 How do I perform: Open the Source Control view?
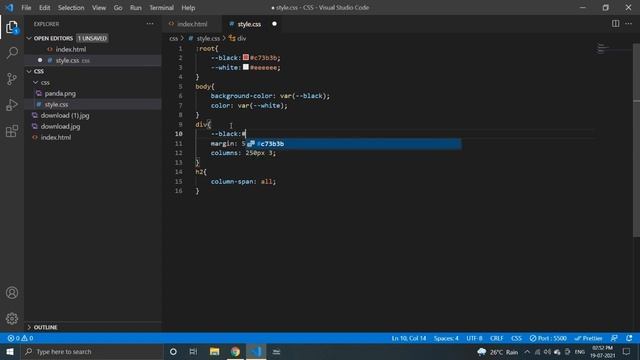tap(12, 79)
